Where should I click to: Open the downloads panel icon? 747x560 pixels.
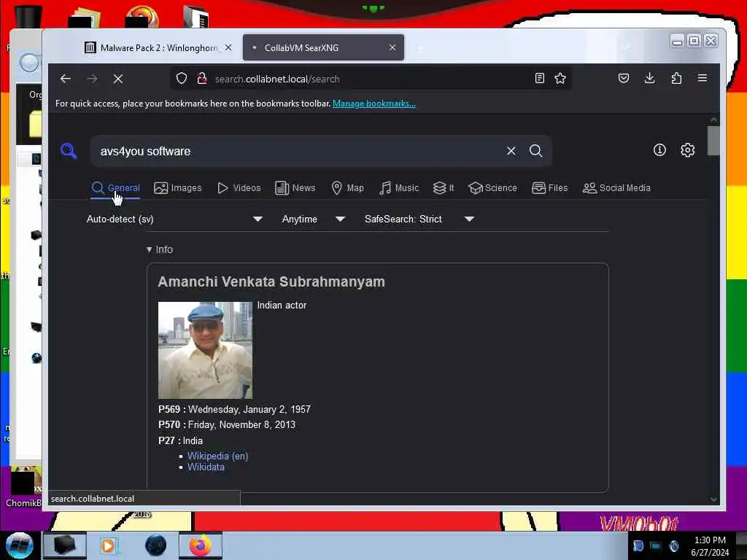649,78
